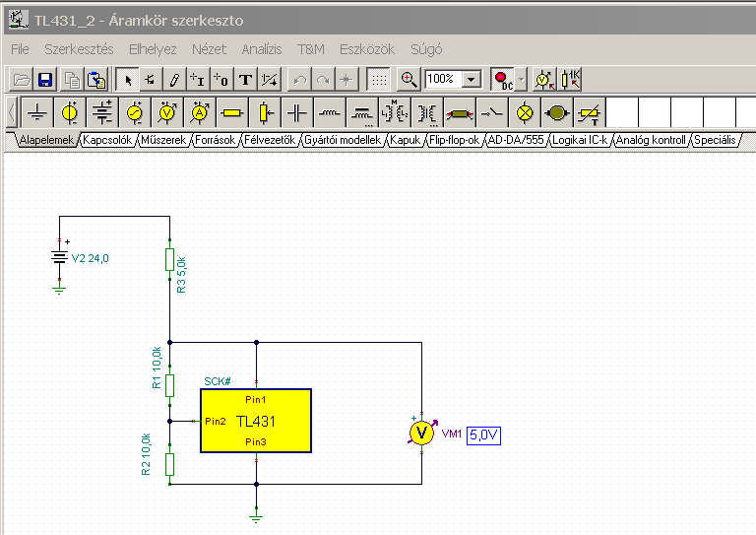Open a file with the folder icon
Viewport: 756px width, 535px height.
point(22,80)
